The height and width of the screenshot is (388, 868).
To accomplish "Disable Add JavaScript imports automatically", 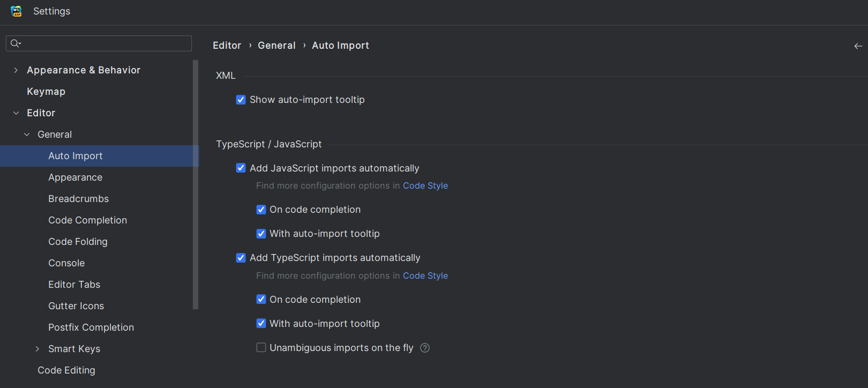I will coord(241,168).
